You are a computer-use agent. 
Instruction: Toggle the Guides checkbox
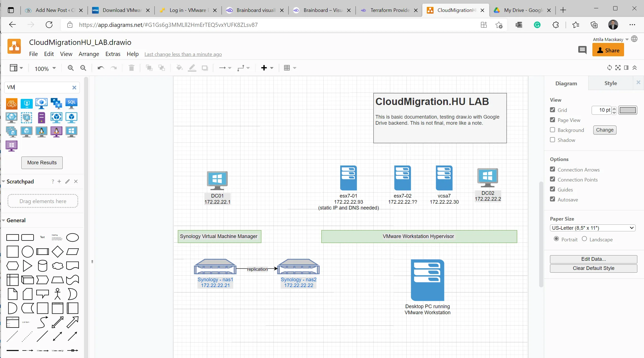pos(552,189)
